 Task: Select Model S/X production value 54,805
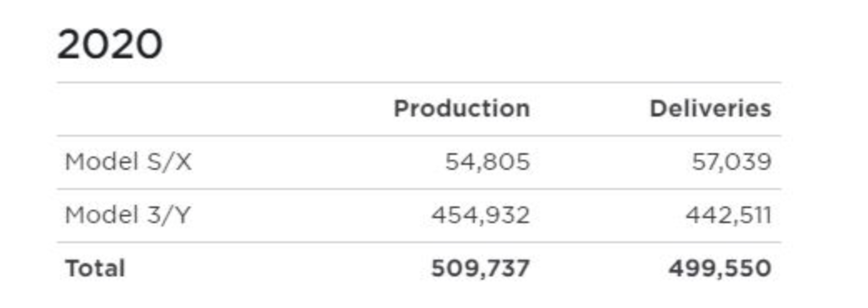coord(487,162)
